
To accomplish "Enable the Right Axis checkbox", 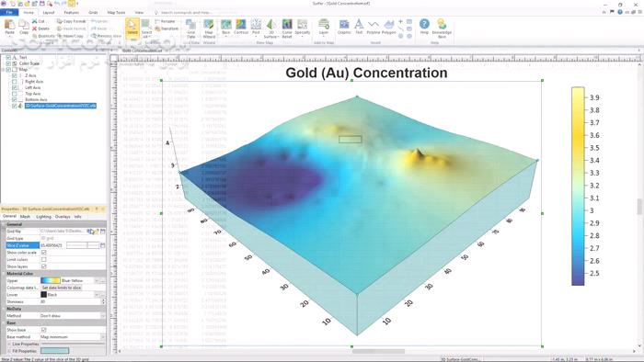I will (x=15, y=82).
